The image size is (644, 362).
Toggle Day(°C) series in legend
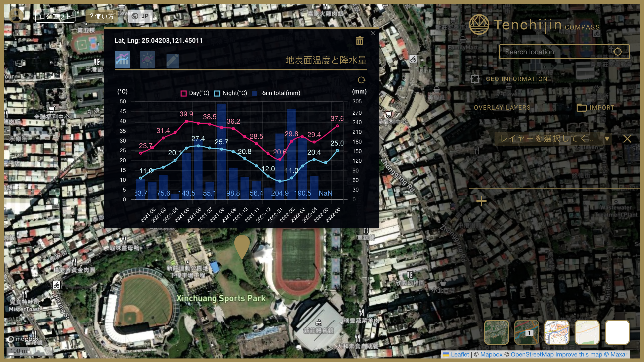point(195,93)
